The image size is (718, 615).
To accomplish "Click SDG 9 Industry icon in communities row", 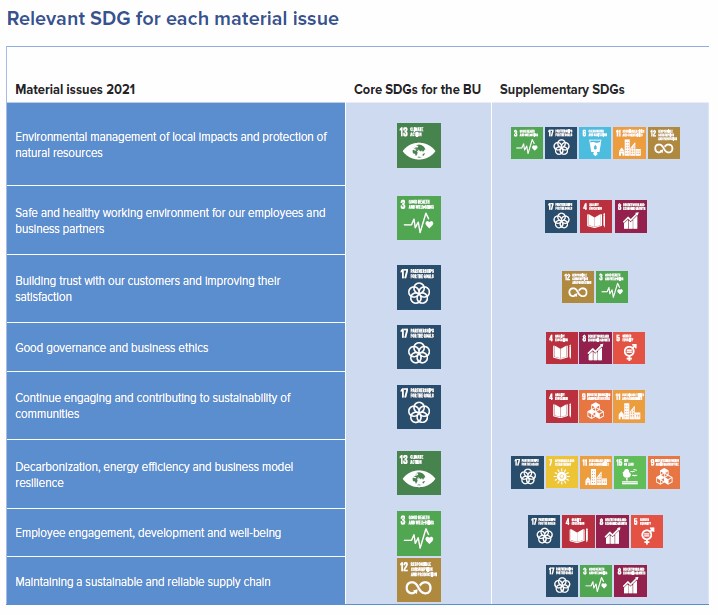I will point(595,406).
